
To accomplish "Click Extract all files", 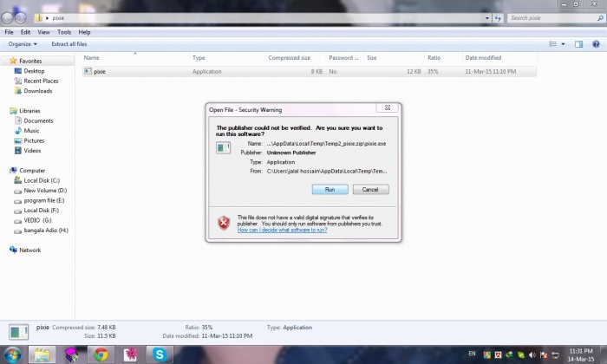I will tap(69, 44).
